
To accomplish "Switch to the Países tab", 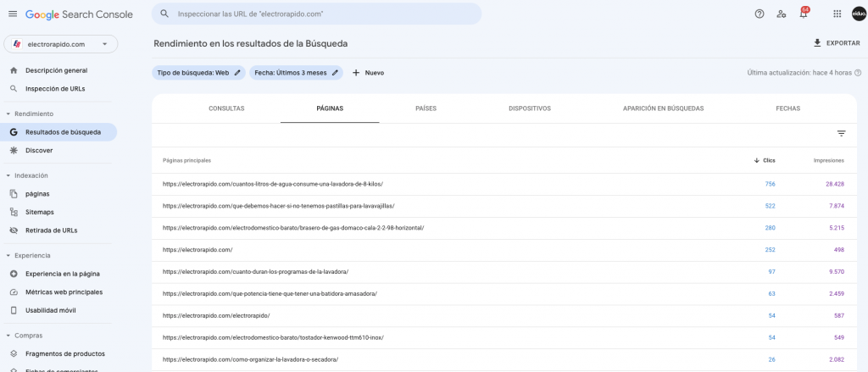I will [x=426, y=108].
